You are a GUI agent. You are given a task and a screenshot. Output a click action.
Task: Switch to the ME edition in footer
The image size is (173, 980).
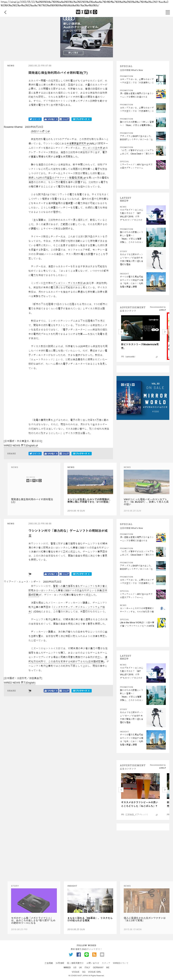pyautogui.click(x=108, y=967)
